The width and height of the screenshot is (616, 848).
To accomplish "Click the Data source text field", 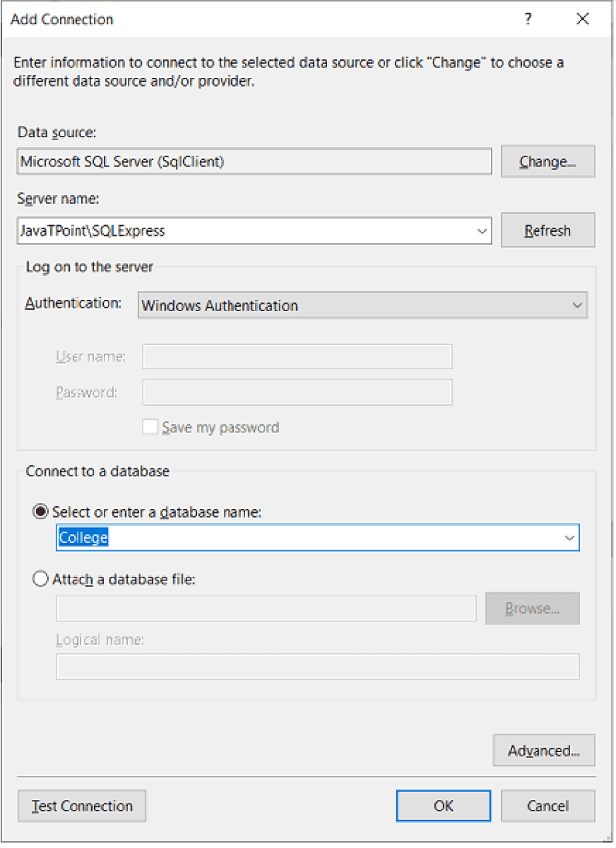I will click(253, 162).
